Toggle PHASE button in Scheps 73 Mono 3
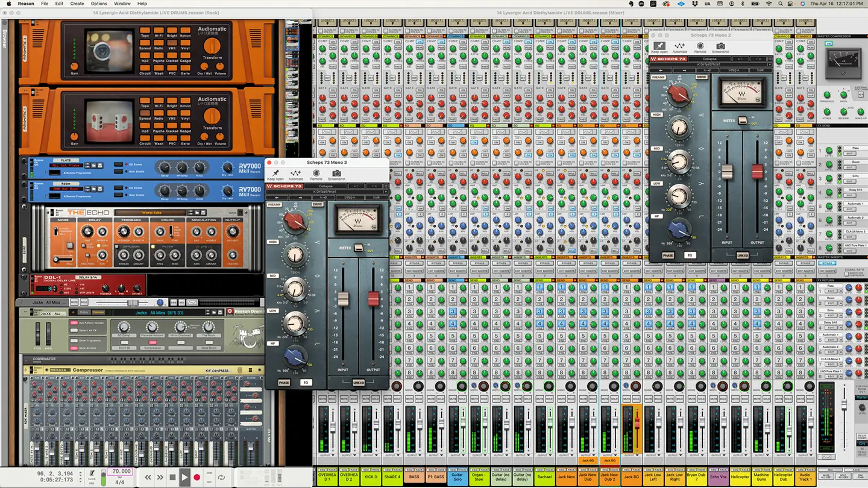Screen dimensions: 868x488 [284, 383]
